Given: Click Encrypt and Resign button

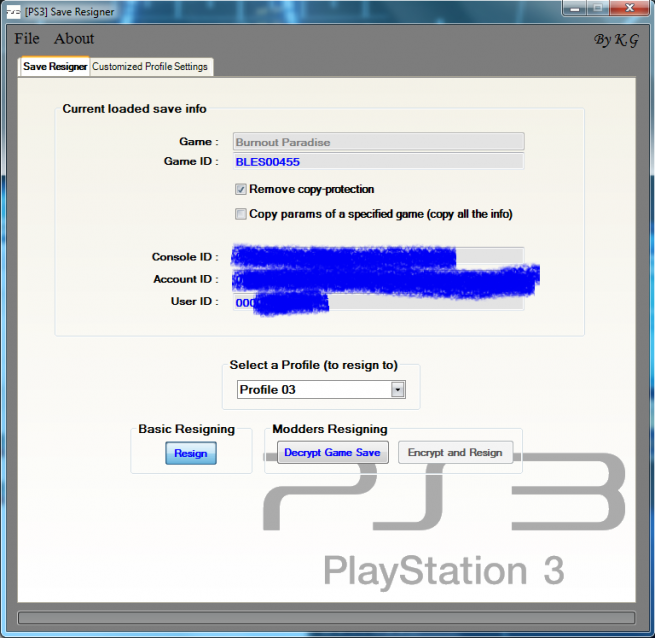Looking at the screenshot, I should (x=455, y=452).
